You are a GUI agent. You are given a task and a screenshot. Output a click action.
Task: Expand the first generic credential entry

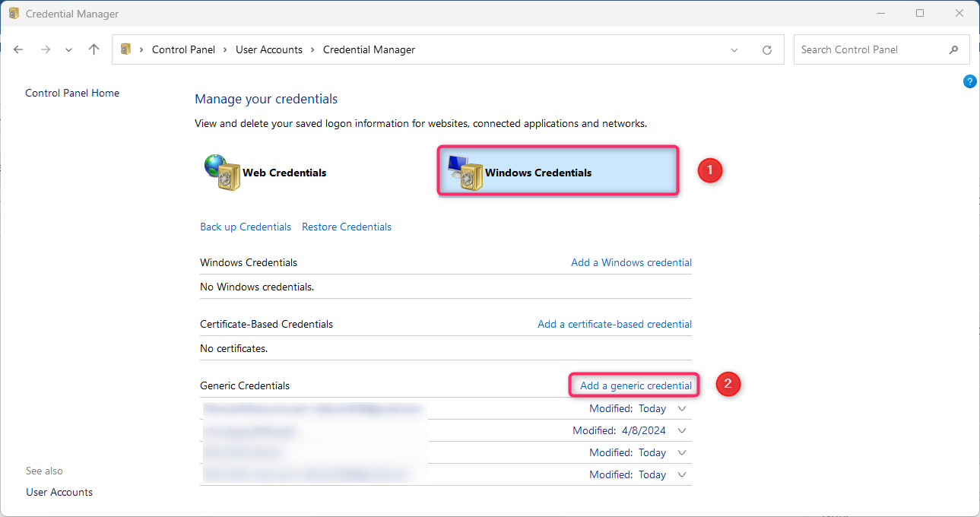point(682,408)
